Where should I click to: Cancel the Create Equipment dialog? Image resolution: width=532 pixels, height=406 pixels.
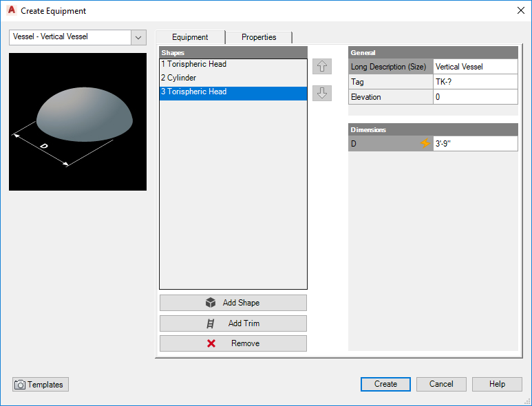tap(441, 384)
